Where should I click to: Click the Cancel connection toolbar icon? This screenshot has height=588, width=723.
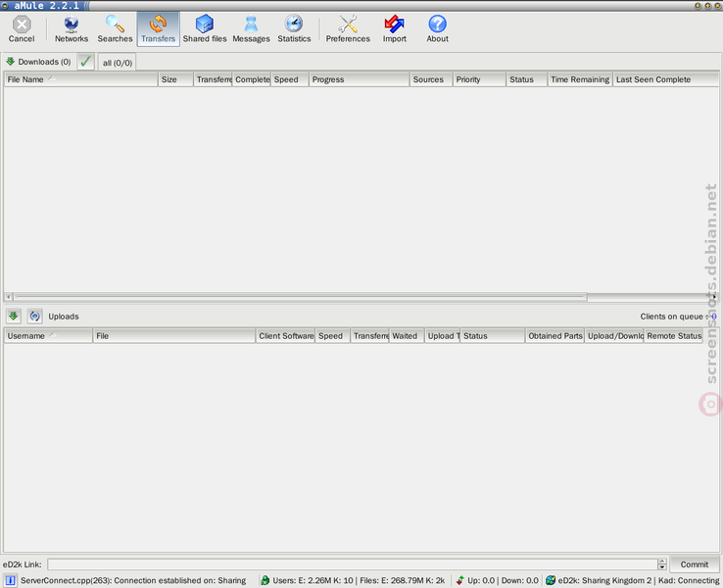tap(22, 29)
